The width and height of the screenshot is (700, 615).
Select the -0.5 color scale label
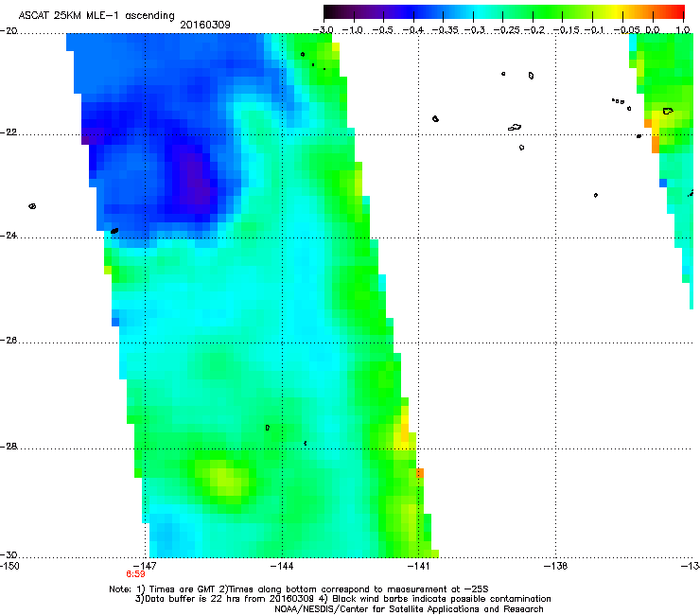tap(383, 30)
